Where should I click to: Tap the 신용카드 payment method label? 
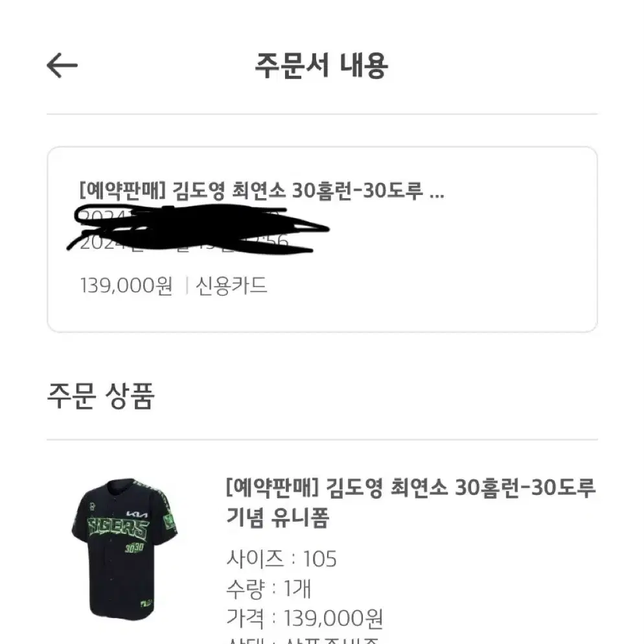click(232, 286)
